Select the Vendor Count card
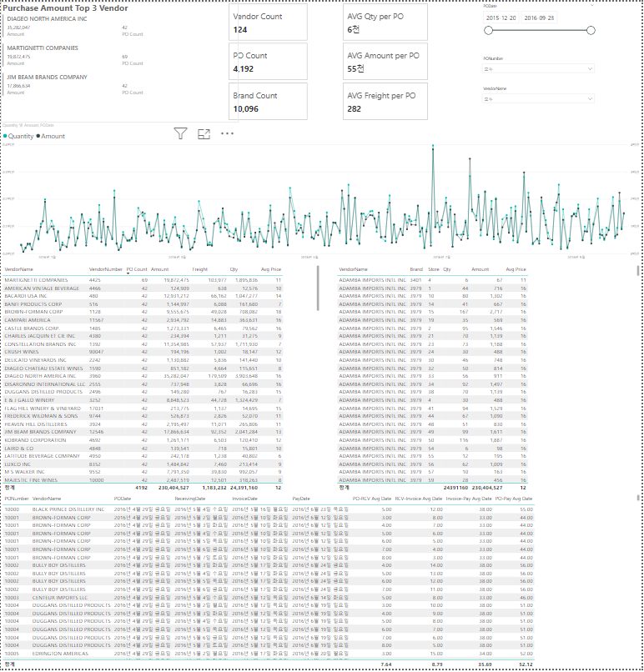This screenshot has height=672, width=644. (268, 23)
